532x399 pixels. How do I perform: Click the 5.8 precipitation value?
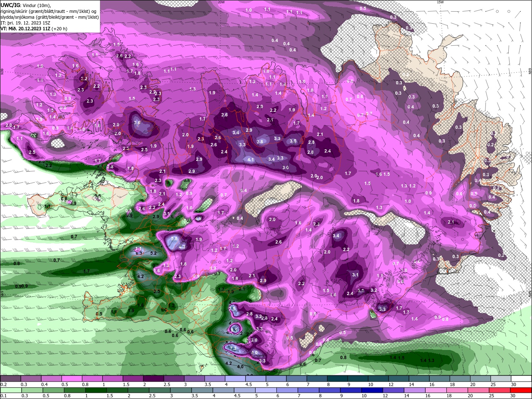point(174,239)
